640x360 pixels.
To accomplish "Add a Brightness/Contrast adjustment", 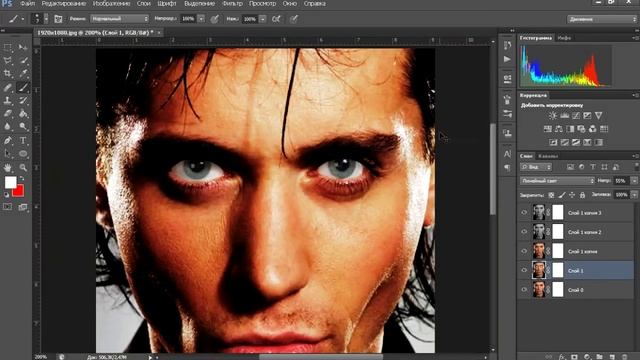I will [553, 116].
